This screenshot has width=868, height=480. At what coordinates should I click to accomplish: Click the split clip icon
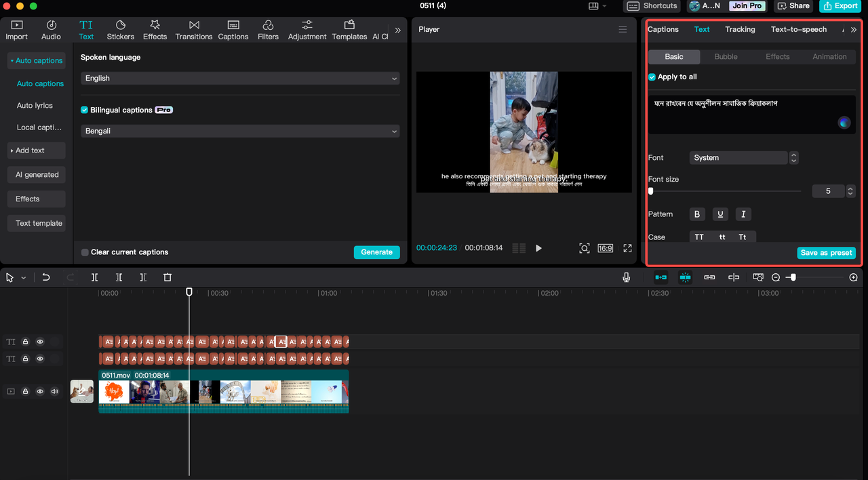(x=94, y=277)
